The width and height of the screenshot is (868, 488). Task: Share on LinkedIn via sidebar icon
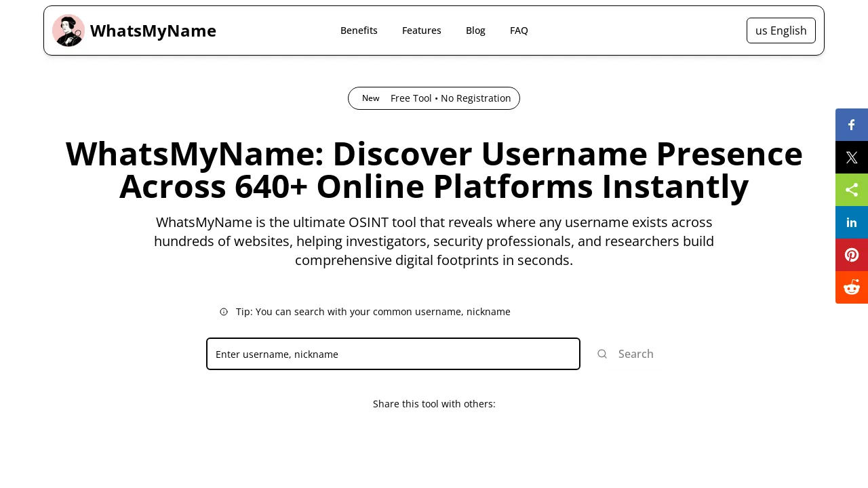pyautogui.click(x=852, y=222)
